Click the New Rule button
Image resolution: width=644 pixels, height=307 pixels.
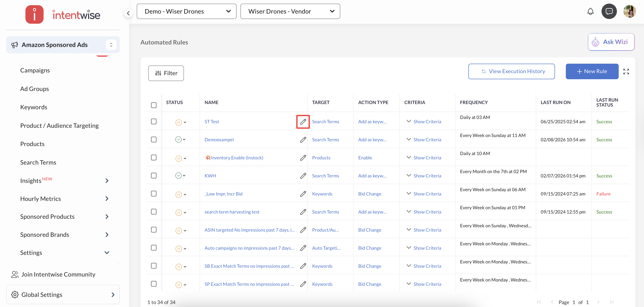point(592,71)
